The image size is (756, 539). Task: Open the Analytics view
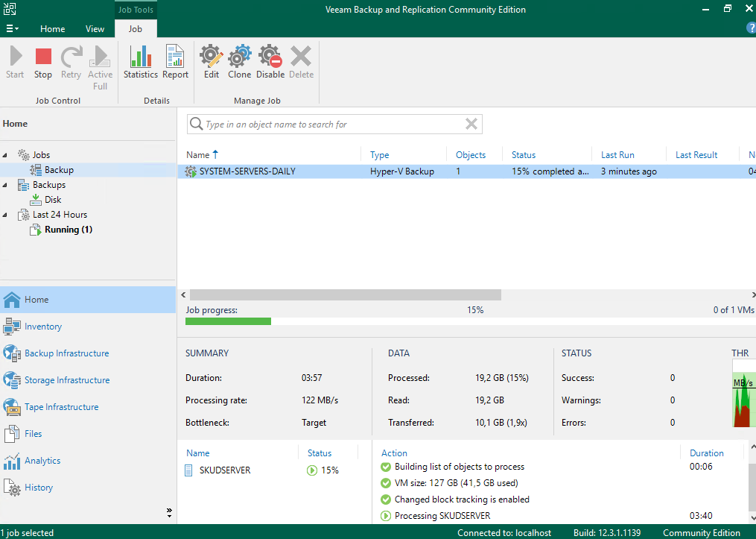42,461
